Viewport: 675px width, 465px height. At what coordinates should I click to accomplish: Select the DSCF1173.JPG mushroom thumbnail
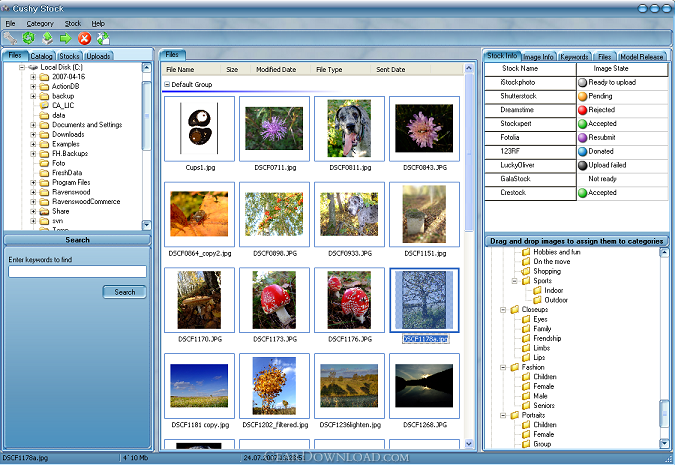pyautogui.click(x=274, y=300)
